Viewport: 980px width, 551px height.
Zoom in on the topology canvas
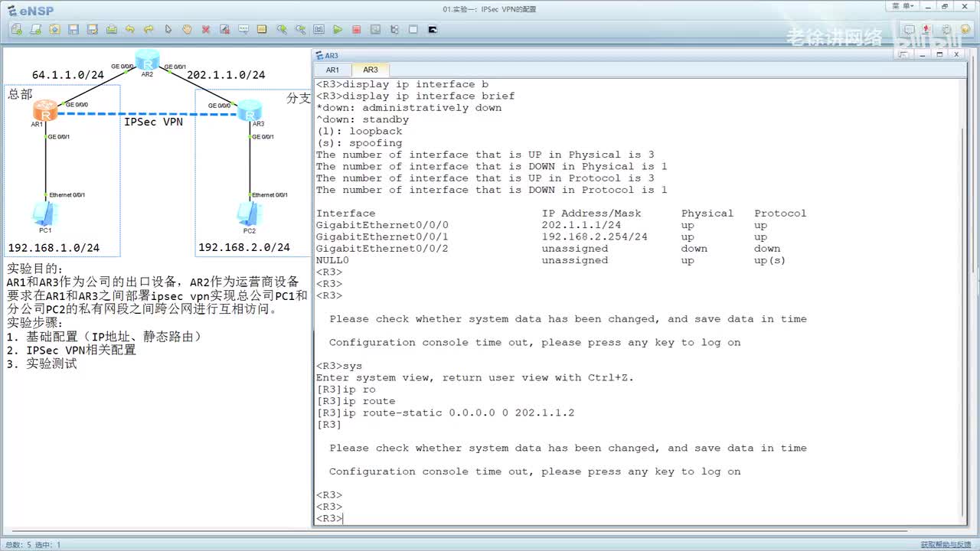pos(282,30)
